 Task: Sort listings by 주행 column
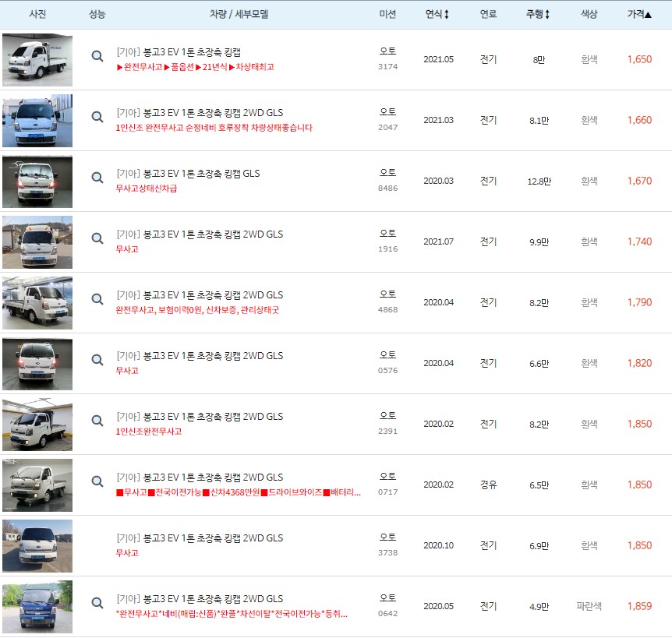click(x=538, y=14)
